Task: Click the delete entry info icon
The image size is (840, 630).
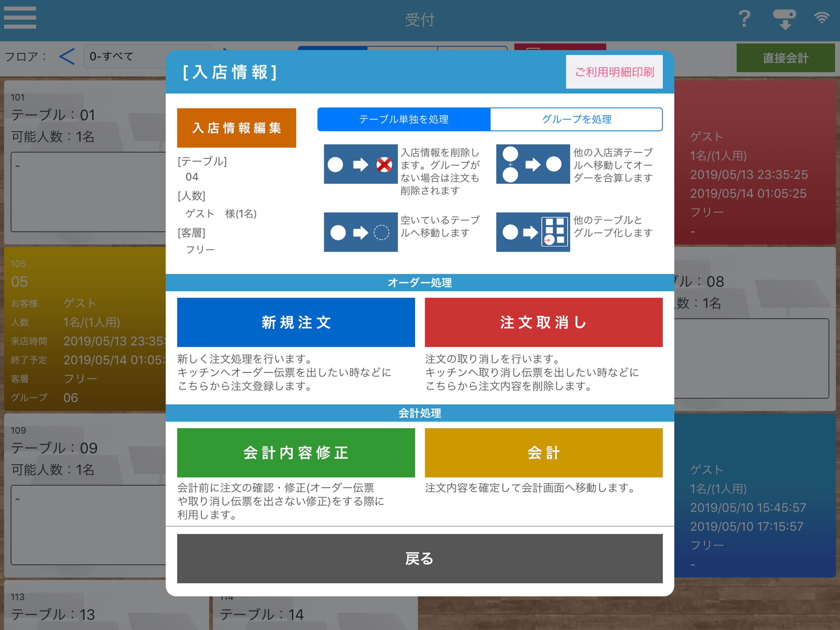Action: 360,164
